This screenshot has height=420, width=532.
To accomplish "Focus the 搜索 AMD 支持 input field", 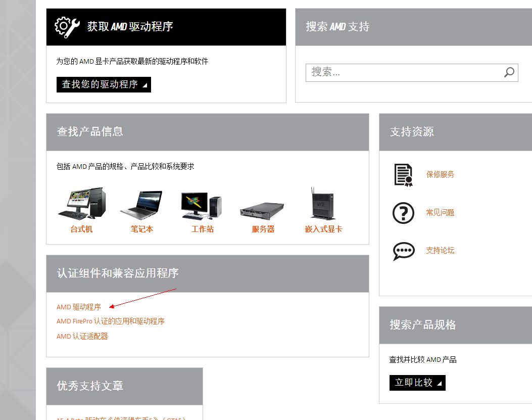I will pos(412,73).
